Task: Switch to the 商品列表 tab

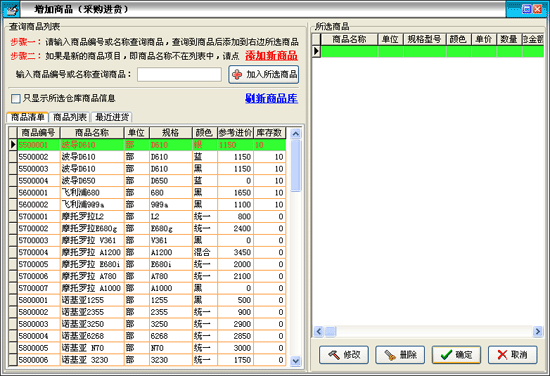Action: click(x=70, y=117)
